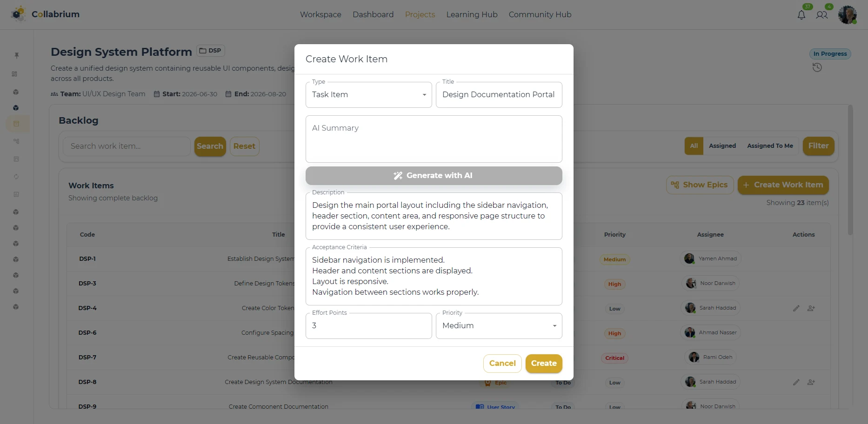Edit DSP-4 with the pencil icon
The height and width of the screenshot is (424, 868).
coord(796,308)
